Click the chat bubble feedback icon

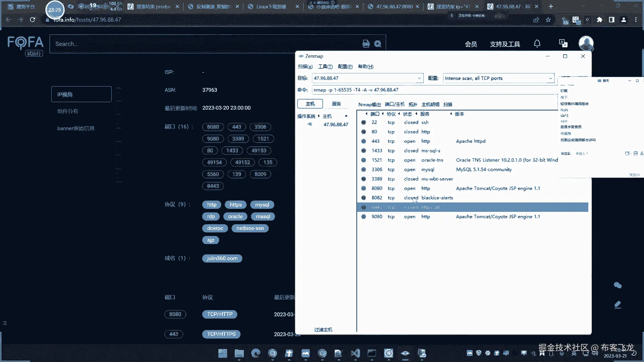click(x=618, y=285)
